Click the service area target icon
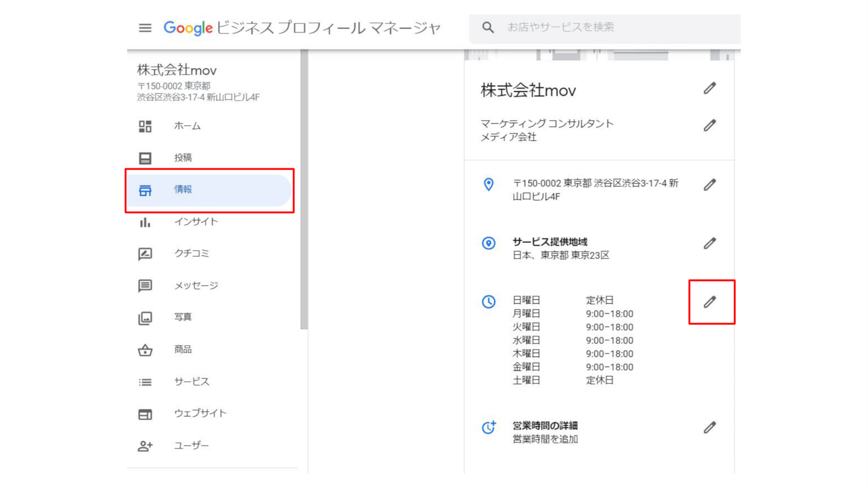This screenshot has height=488, width=868. click(x=489, y=243)
